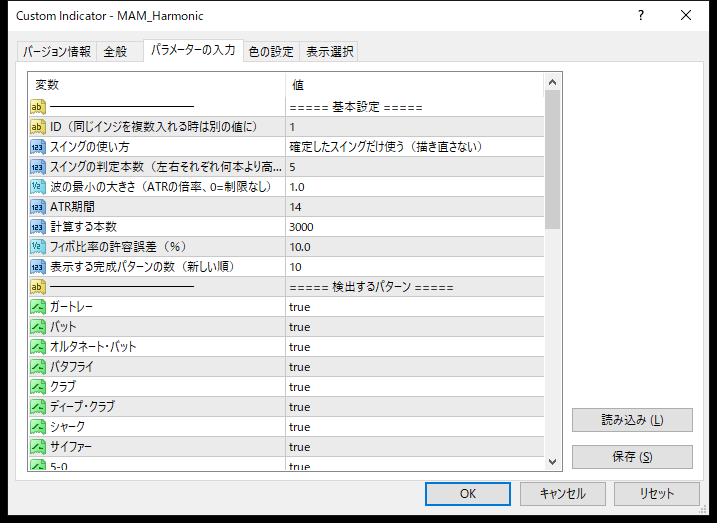The width and height of the screenshot is (717, 523).
Task: Click boolean icon next to サイファー
Action: [38, 447]
